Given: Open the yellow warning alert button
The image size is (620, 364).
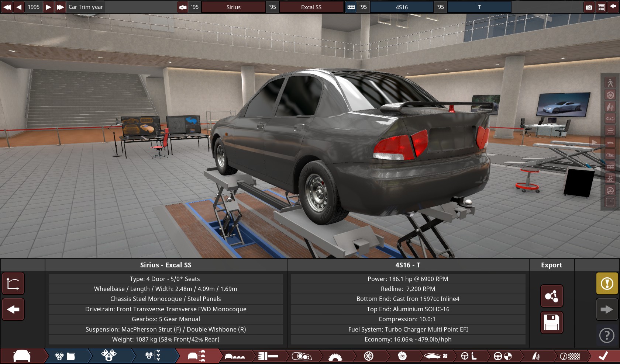Looking at the screenshot, I should (607, 283).
